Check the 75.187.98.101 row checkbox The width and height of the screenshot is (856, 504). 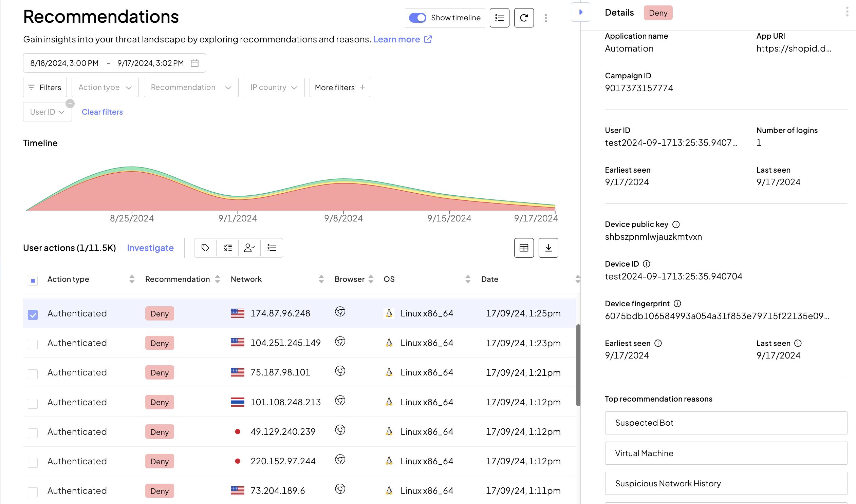33,374
